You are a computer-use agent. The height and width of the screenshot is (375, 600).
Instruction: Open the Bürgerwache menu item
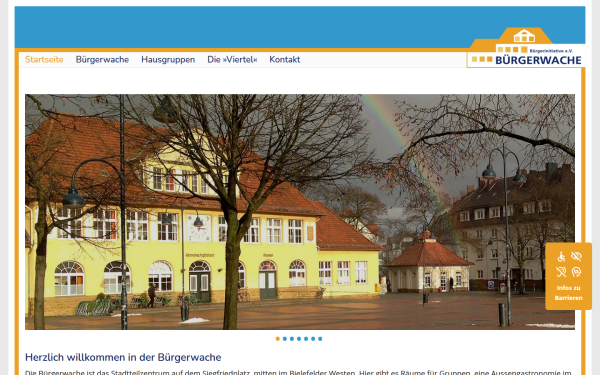[x=102, y=60]
